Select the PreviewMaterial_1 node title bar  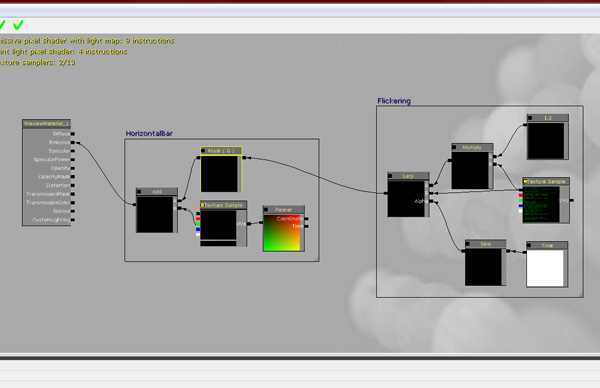46,124
